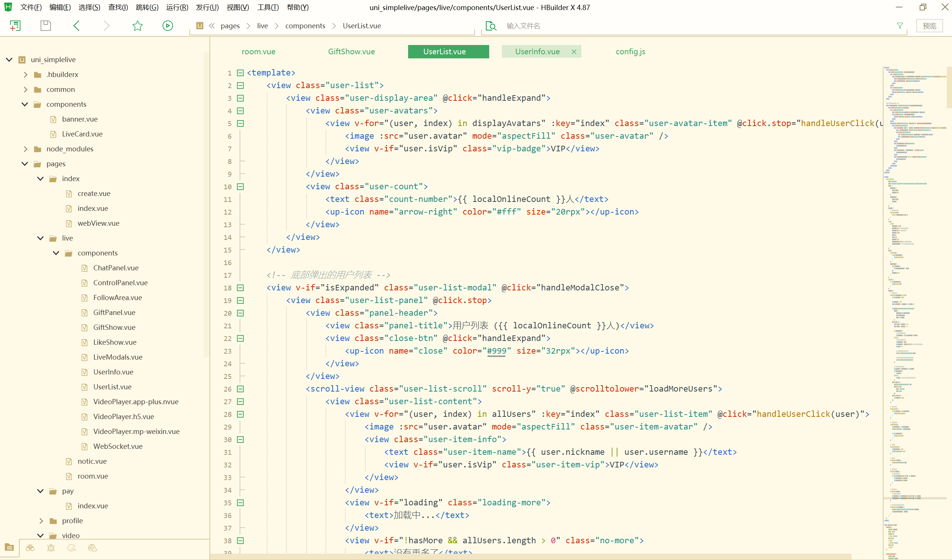Viewport: 952px width, 560px height.
Task: Click the back navigation arrow icon
Action: click(76, 26)
